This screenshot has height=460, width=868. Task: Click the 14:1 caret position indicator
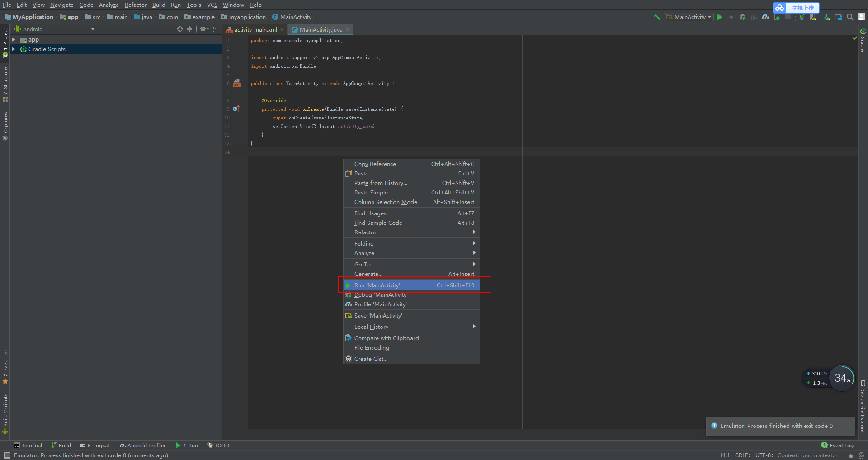[x=724, y=455]
